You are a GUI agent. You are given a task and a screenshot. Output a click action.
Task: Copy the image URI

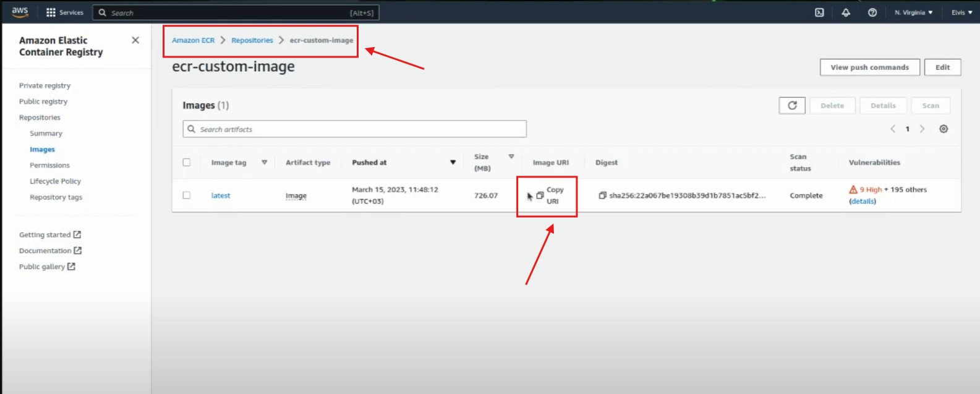tap(540, 195)
